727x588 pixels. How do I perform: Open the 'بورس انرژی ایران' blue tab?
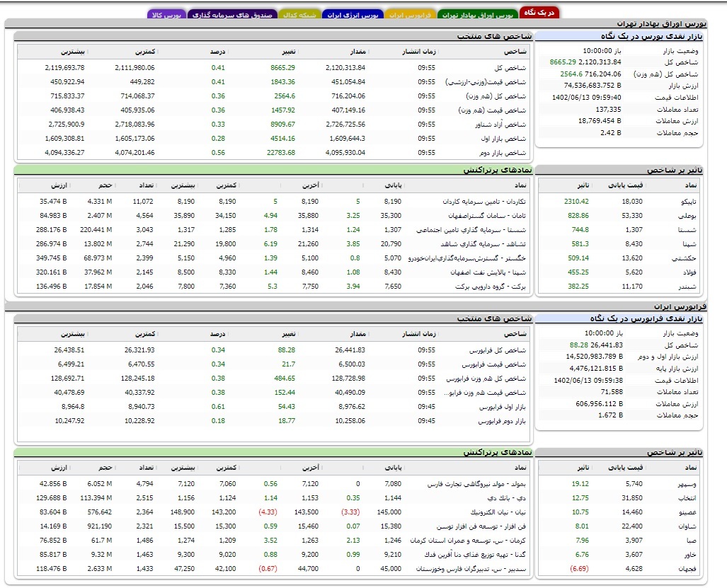click(x=353, y=14)
